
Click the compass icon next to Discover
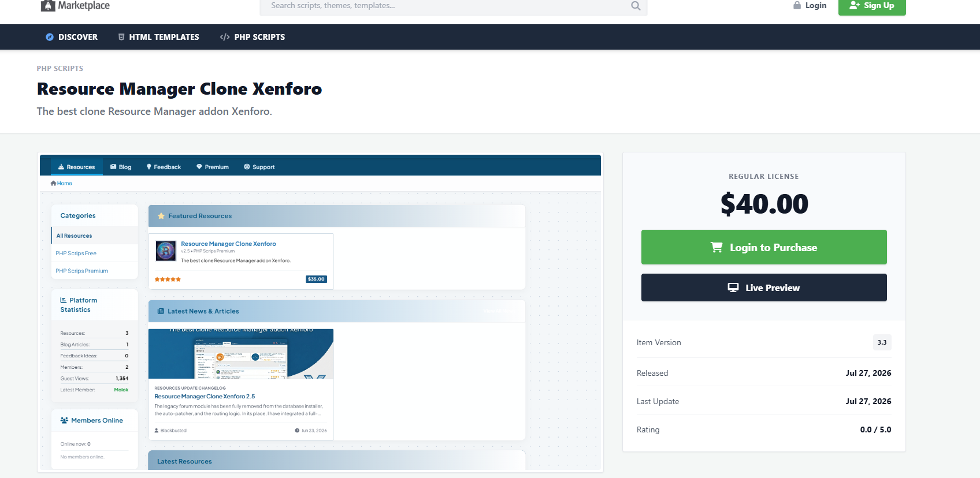coord(50,37)
